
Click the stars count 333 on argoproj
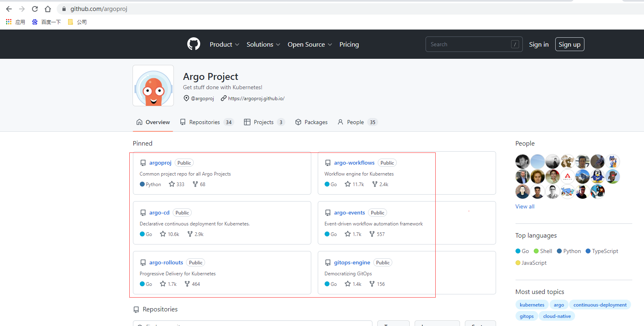[177, 184]
